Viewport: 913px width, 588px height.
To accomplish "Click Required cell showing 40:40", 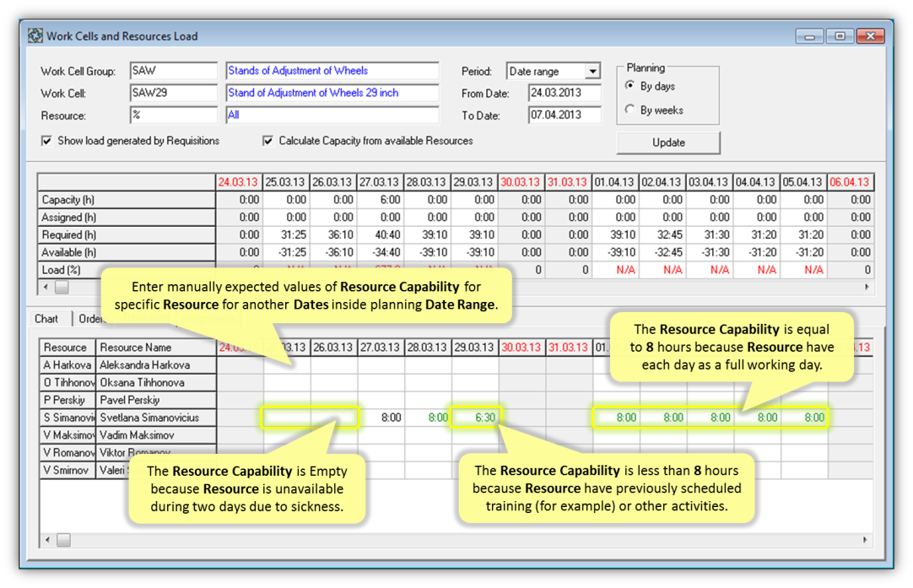I will click(x=380, y=235).
